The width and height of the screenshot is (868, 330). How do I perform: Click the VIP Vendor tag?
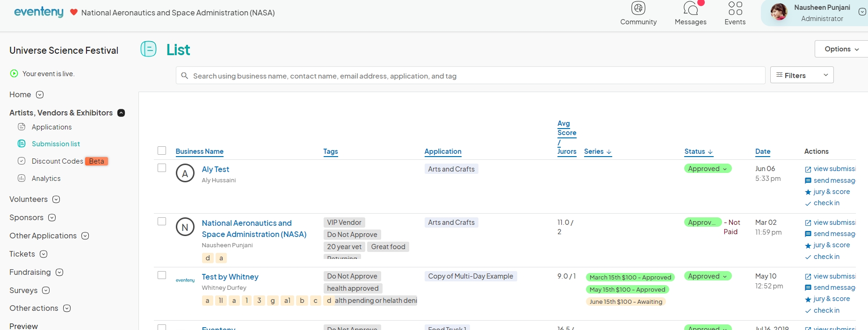click(344, 222)
